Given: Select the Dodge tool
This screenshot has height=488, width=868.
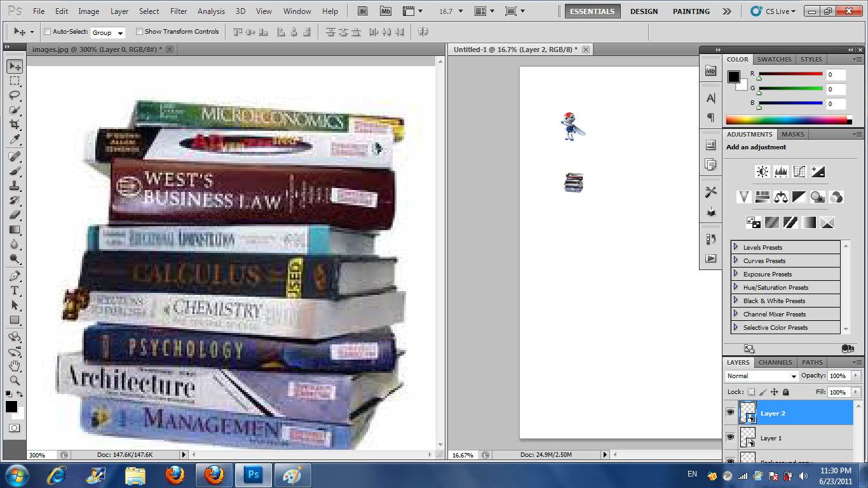Looking at the screenshot, I should point(15,259).
